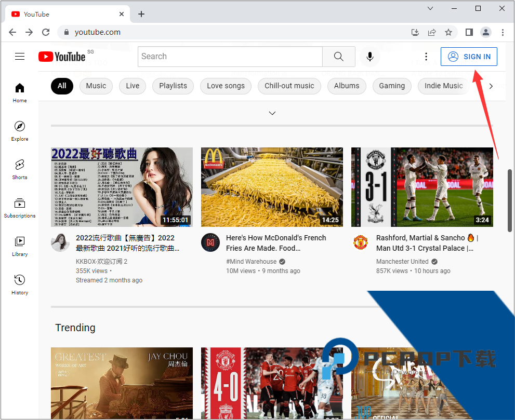Expand section with the down chevron
Viewport: 515px width, 420px height.
[x=272, y=113]
